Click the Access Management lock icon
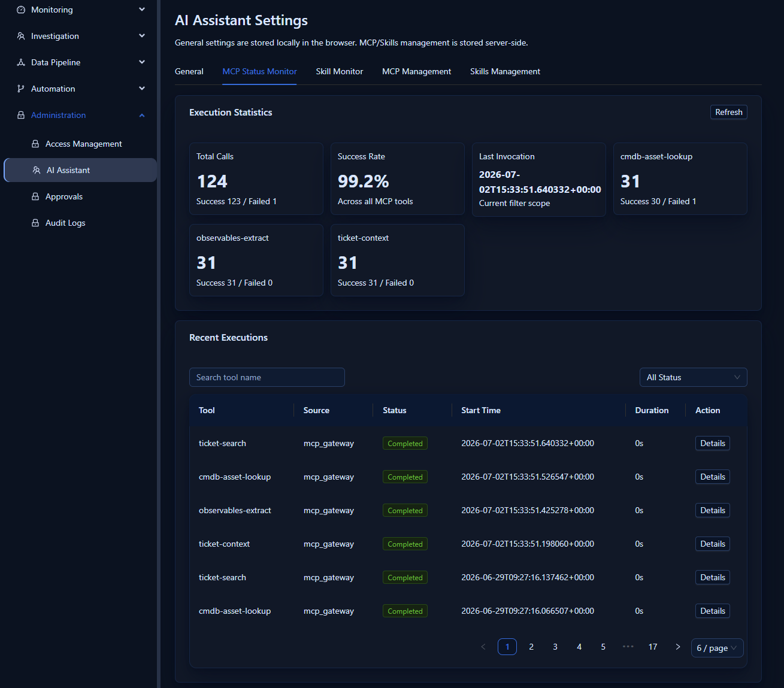This screenshot has width=784, height=688. click(35, 144)
